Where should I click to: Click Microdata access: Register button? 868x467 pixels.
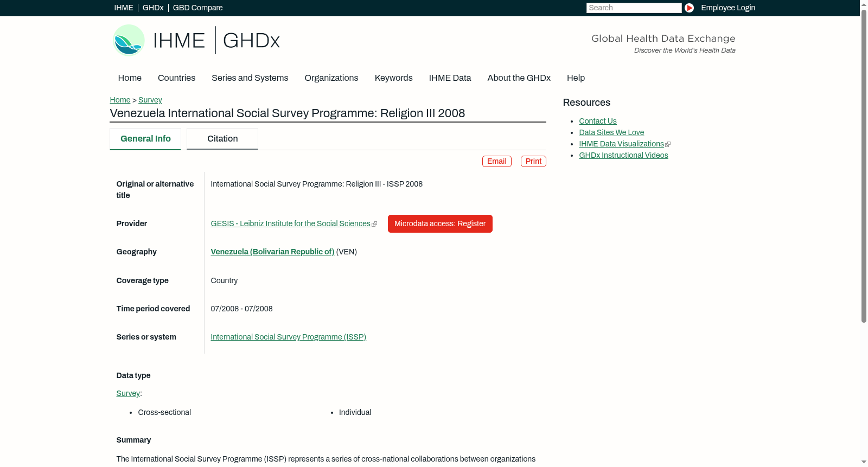440,224
